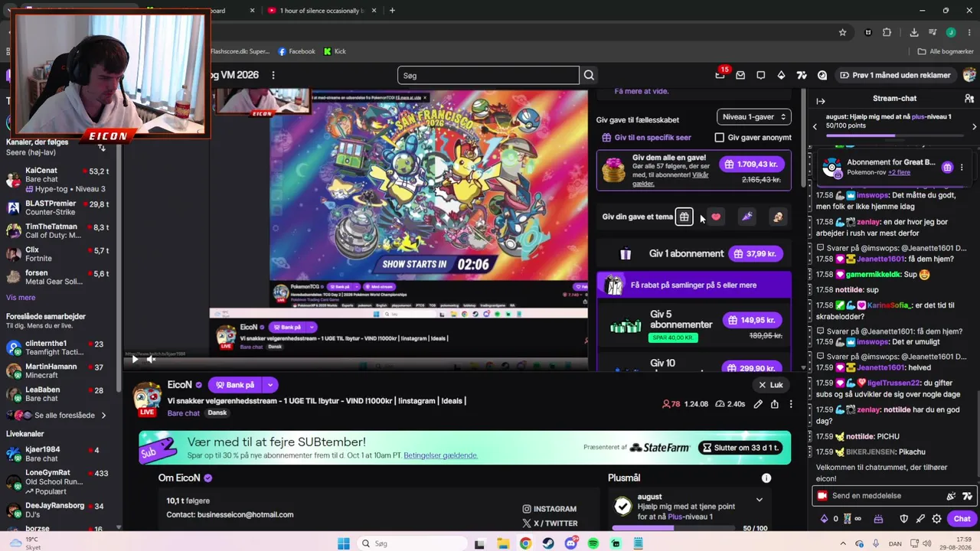Select the party popper gift theme
Image resolution: width=980 pixels, height=551 pixels.
[x=746, y=217]
